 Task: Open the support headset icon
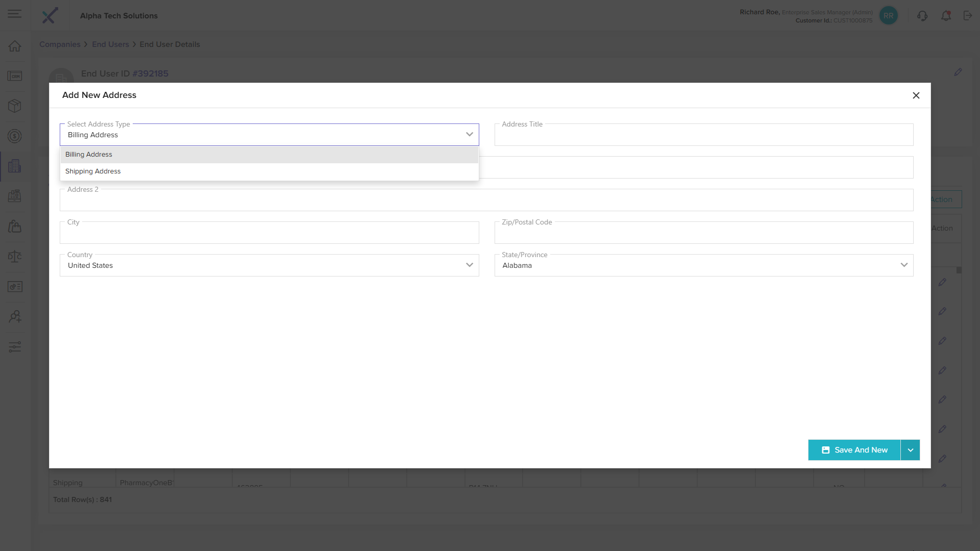tap(922, 16)
